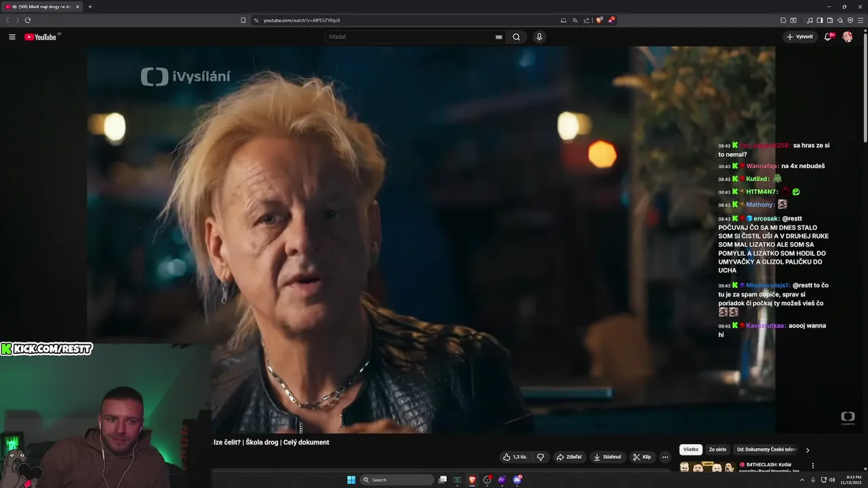Click the 'Zdieľať' share button
The width and height of the screenshot is (868, 488).
(569, 457)
